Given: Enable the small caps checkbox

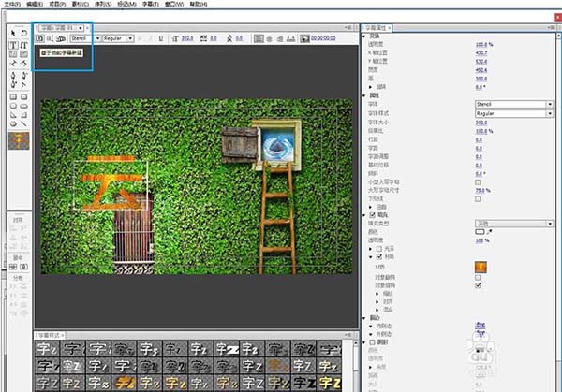Looking at the screenshot, I should tap(478, 182).
